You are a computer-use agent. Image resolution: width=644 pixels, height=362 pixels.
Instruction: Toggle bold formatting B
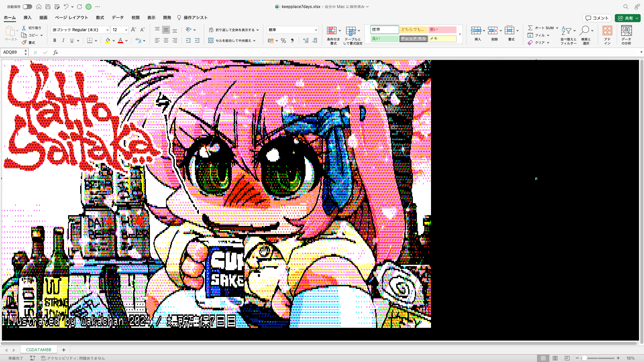pos(55,41)
